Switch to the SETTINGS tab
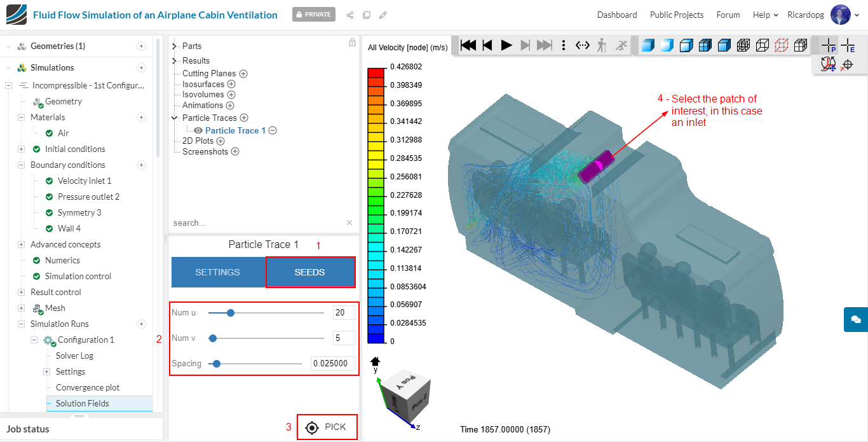This screenshot has width=868, height=442. (x=217, y=272)
